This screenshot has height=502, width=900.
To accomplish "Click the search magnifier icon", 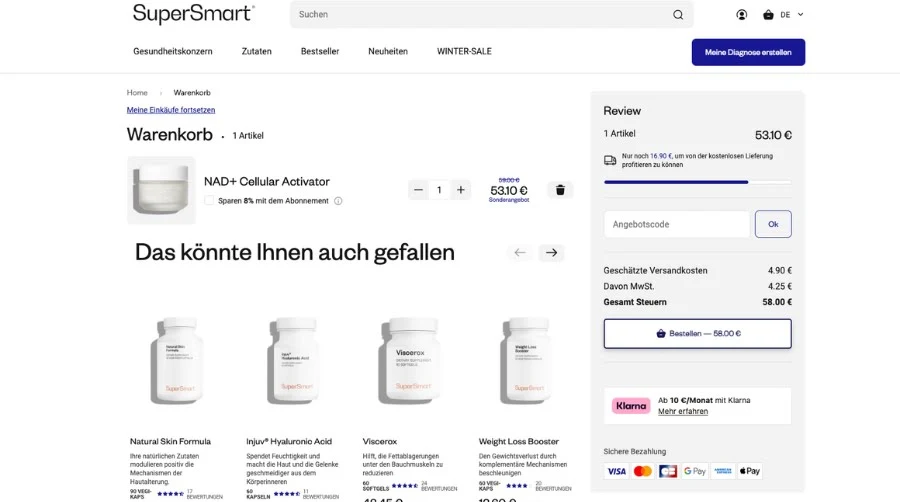I will click(x=678, y=15).
